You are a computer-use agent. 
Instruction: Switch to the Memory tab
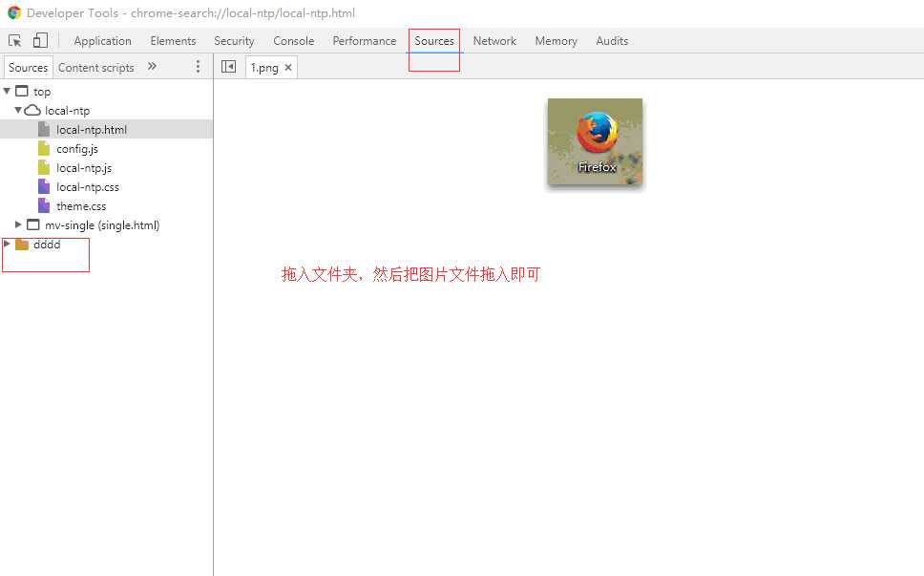[x=556, y=41]
